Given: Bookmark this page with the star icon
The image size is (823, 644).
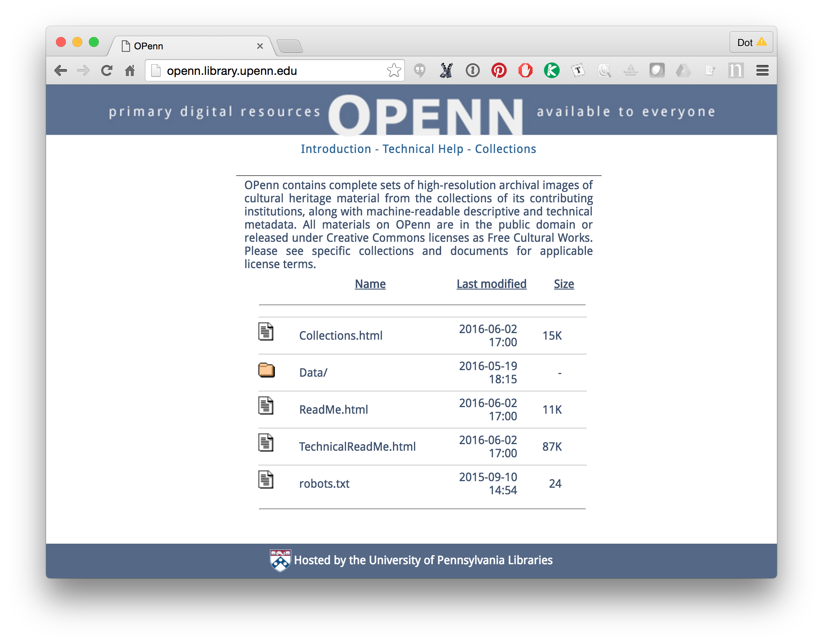Looking at the screenshot, I should 394,70.
